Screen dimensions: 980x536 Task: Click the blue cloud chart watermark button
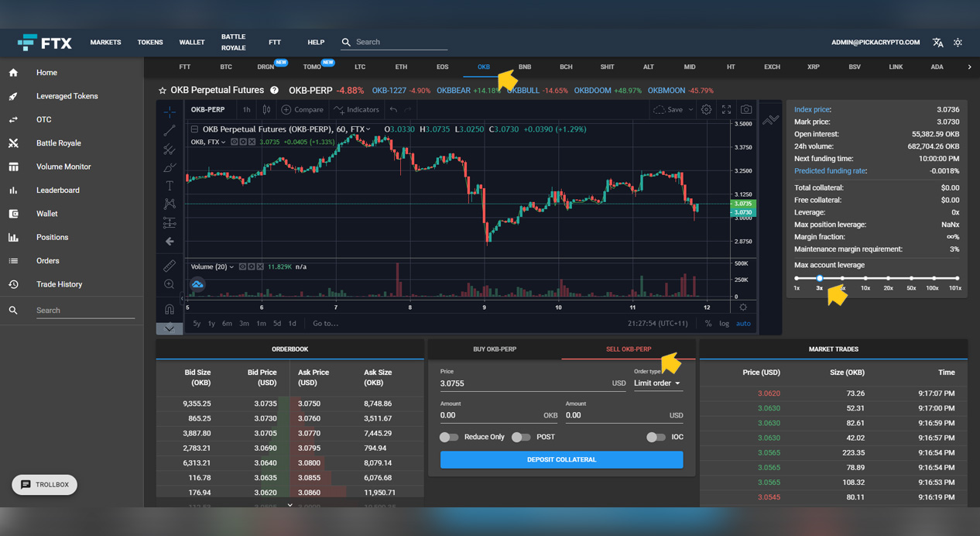[197, 284]
